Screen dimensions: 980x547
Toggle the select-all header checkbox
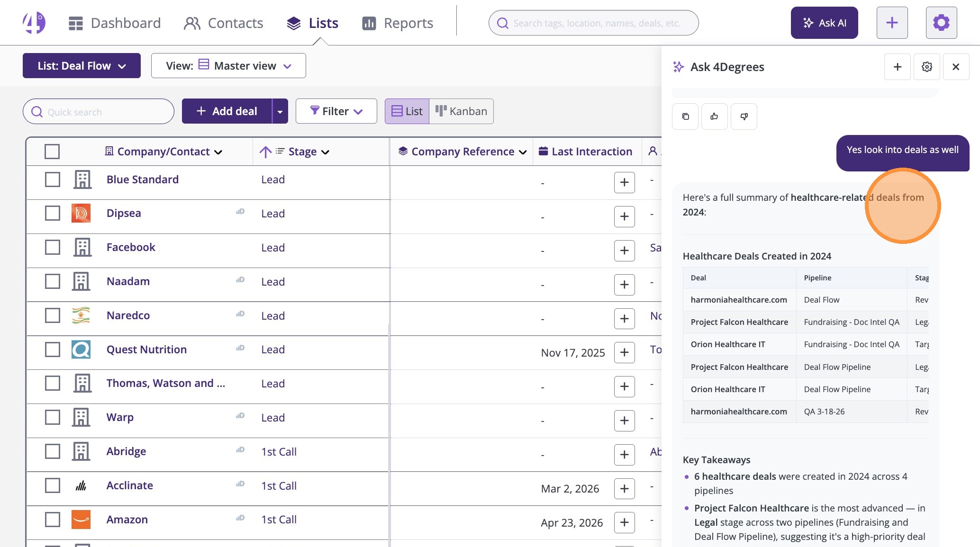[x=52, y=152]
